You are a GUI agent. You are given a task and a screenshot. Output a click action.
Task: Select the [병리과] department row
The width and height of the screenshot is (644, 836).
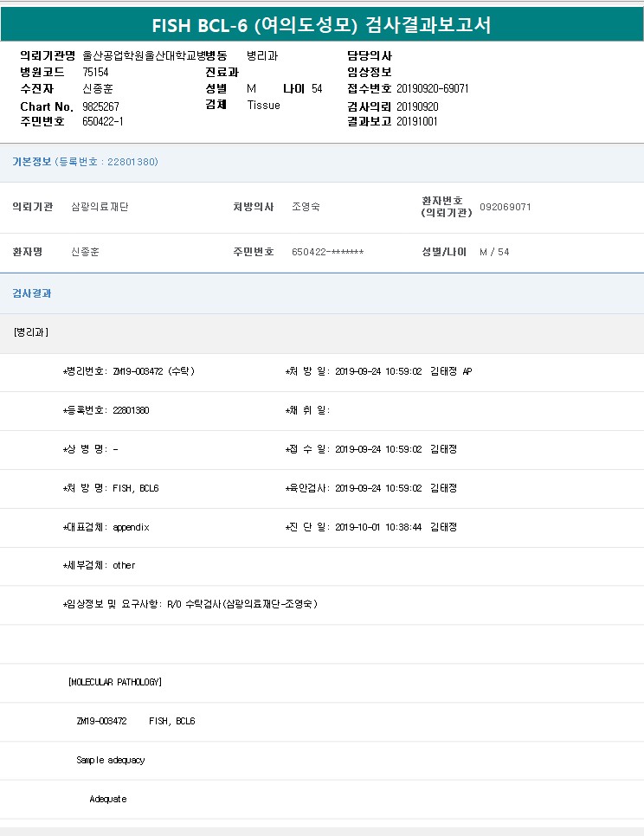(x=31, y=332)
